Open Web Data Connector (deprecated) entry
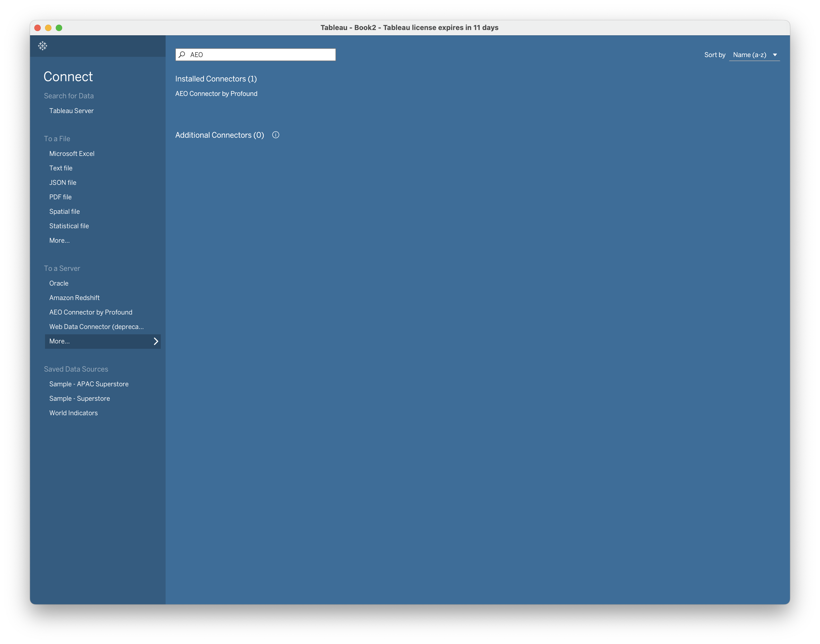The width and height of the screenshot is (820, 644). tap(96, 327)
